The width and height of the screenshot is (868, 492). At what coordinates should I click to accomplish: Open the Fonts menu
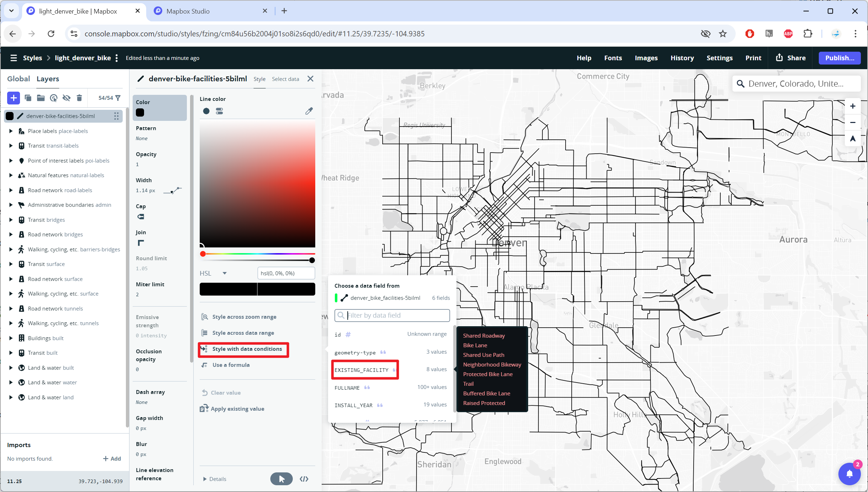pos(613,58)
